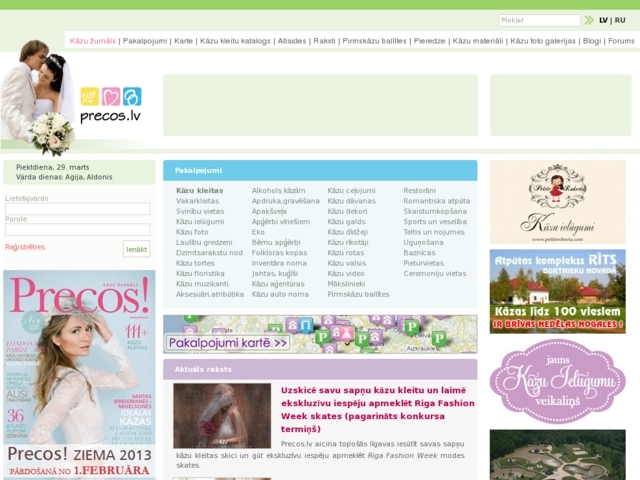Viewport: 640px width, 480px height.
Task: Focus the Meklēt search field
Action: 539,20
